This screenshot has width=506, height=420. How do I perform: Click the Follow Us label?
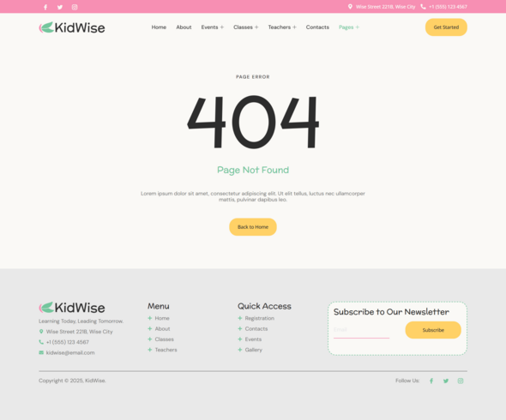point(407,381)
